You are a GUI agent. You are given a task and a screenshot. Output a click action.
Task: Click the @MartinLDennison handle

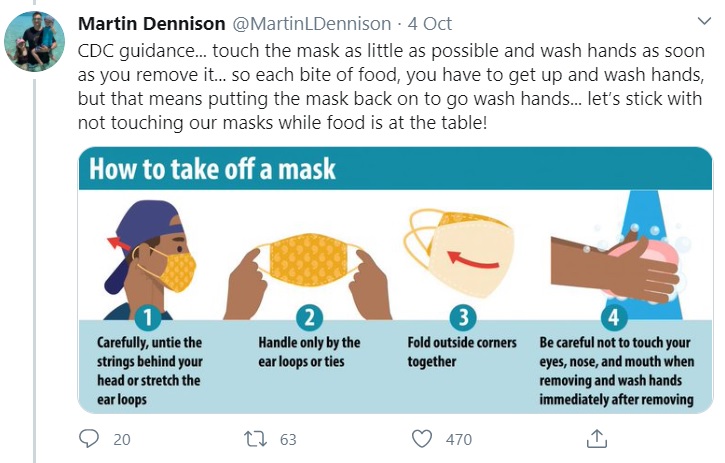pos(311,23)
